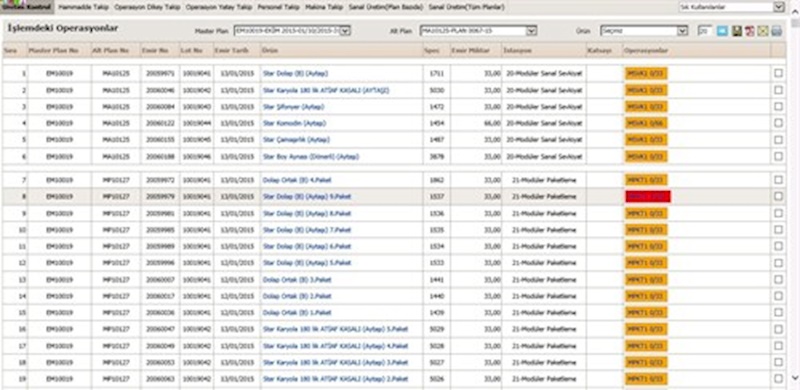Click the Ürün column header

point(270,51)
